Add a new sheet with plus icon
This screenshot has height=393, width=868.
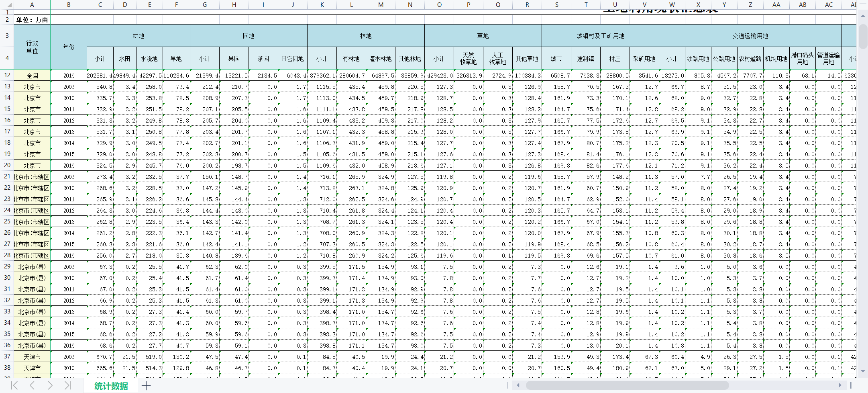point(146,386)
